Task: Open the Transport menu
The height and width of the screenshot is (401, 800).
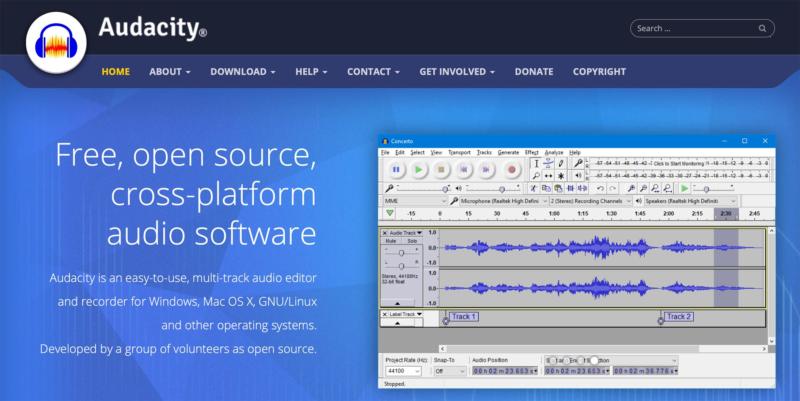Action: 459,153
